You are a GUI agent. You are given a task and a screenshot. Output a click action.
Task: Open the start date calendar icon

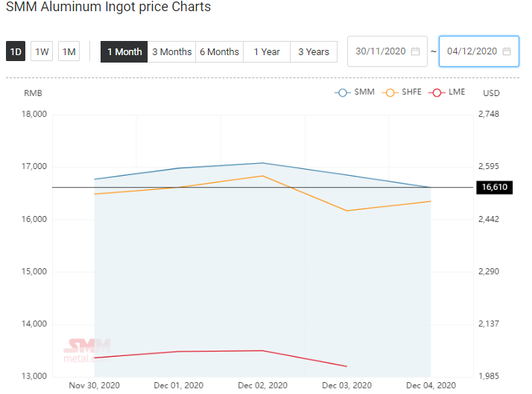click(x=415, y=51)
